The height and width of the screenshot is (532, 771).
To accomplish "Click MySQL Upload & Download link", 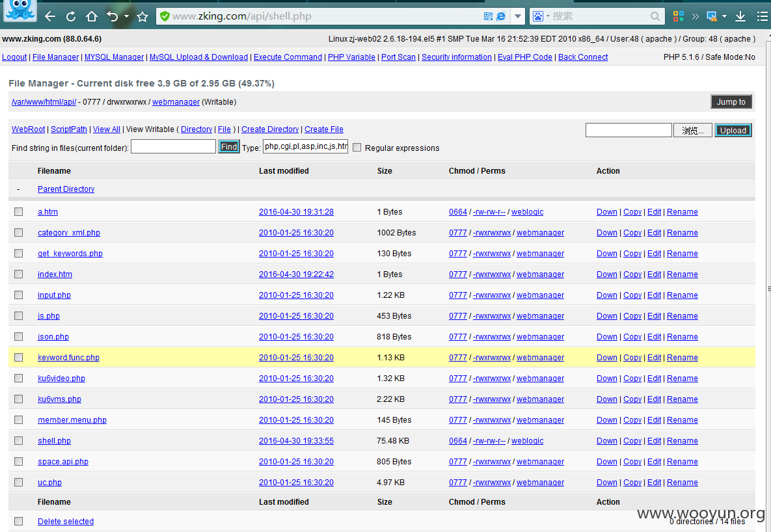I will (x=198, y=57).
